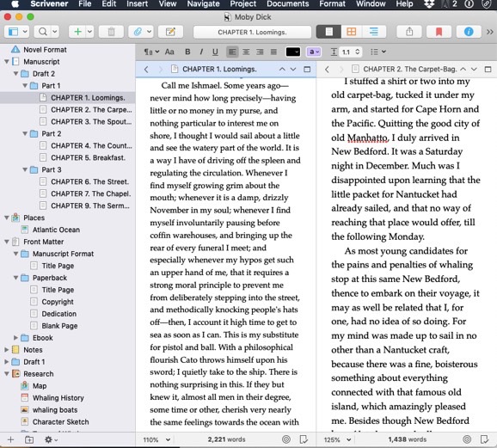Click target icon in right editor footer
The image size is (497, 448).
pyautogui.click(x=467, y=439)
